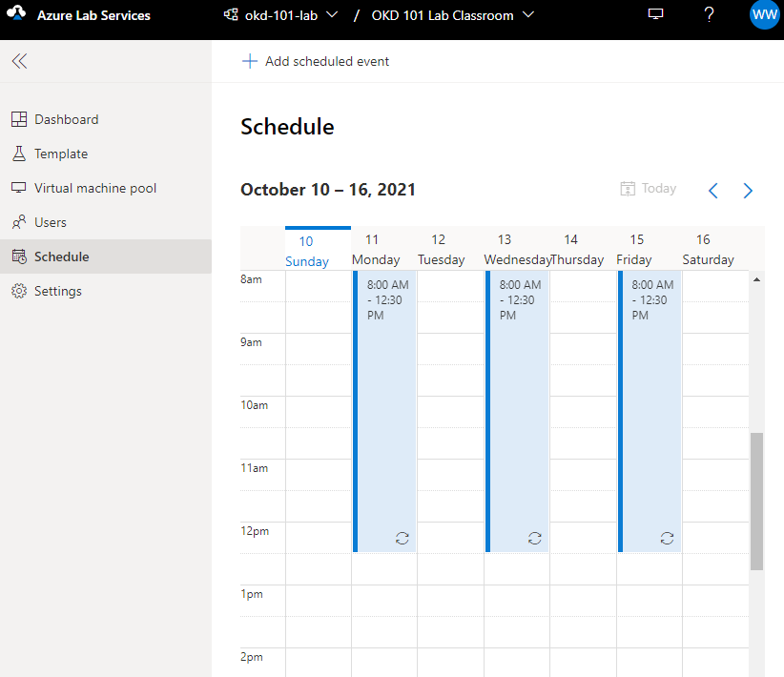The height and width of the screenshot is (677, 784).
Task: Click the 8am time label
Action: coord(251,279)
